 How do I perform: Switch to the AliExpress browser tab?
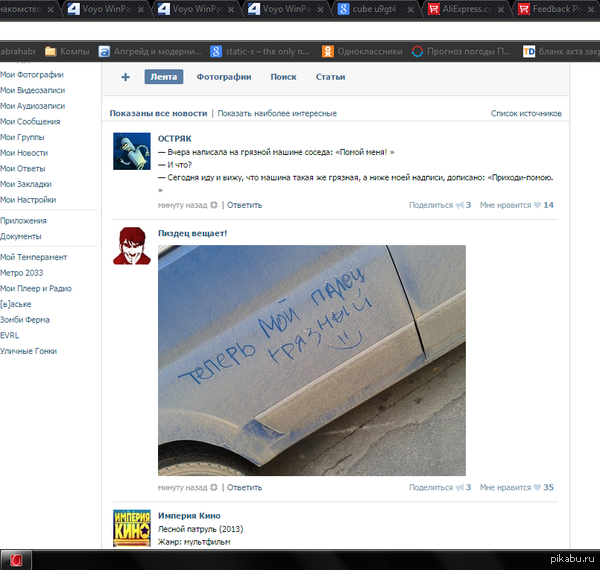[466, 9]
